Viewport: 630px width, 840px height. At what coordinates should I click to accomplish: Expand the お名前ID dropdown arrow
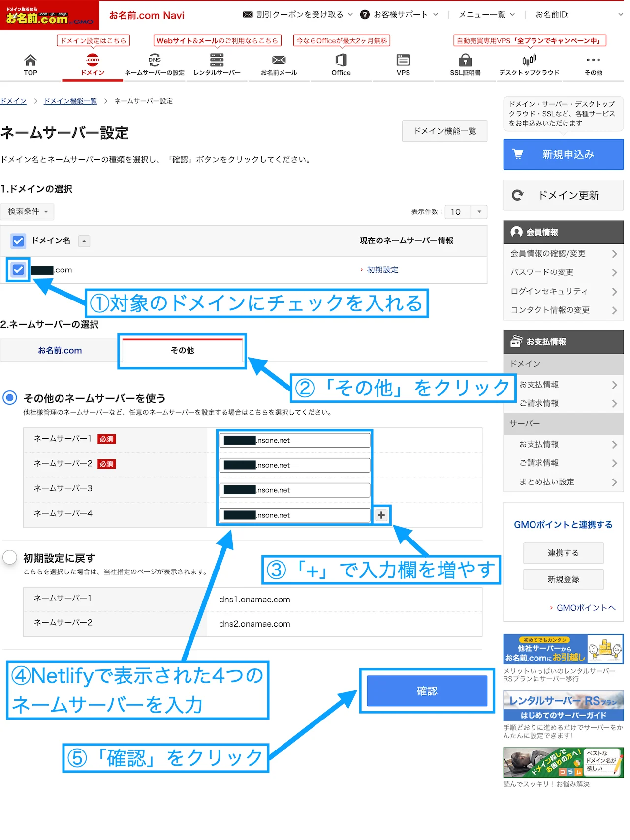(620, 15)
